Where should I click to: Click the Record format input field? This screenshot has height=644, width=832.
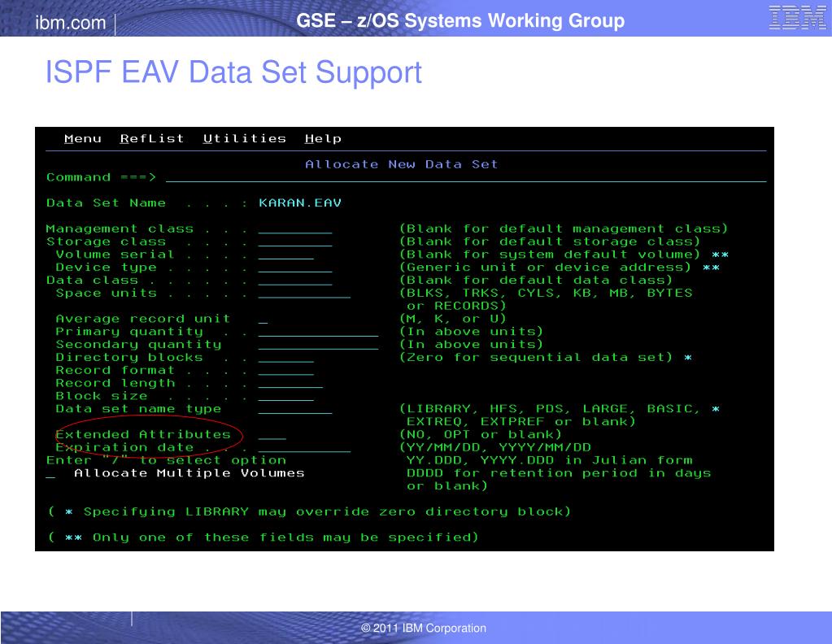click(286, 371)
